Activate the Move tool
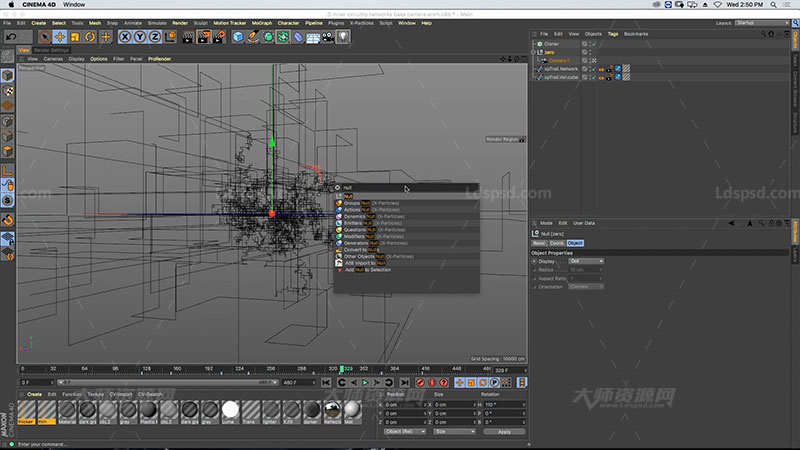This screenshot has width=800, height=450. point(60,37)
